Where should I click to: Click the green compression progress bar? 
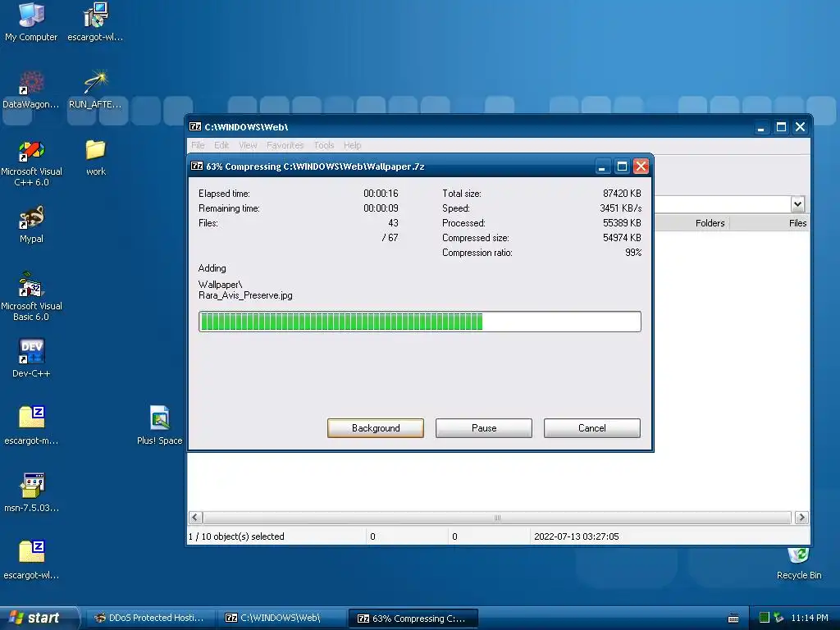coord(419,322)
